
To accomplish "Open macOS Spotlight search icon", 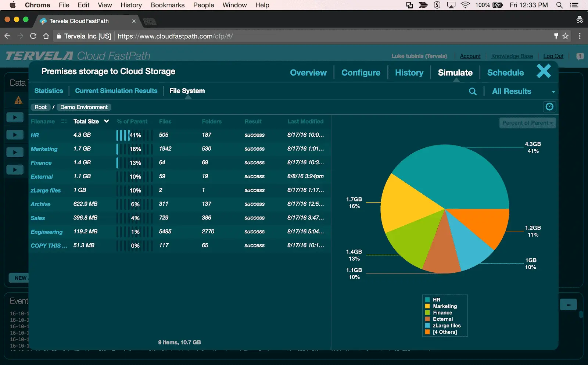I will point(559,5).
